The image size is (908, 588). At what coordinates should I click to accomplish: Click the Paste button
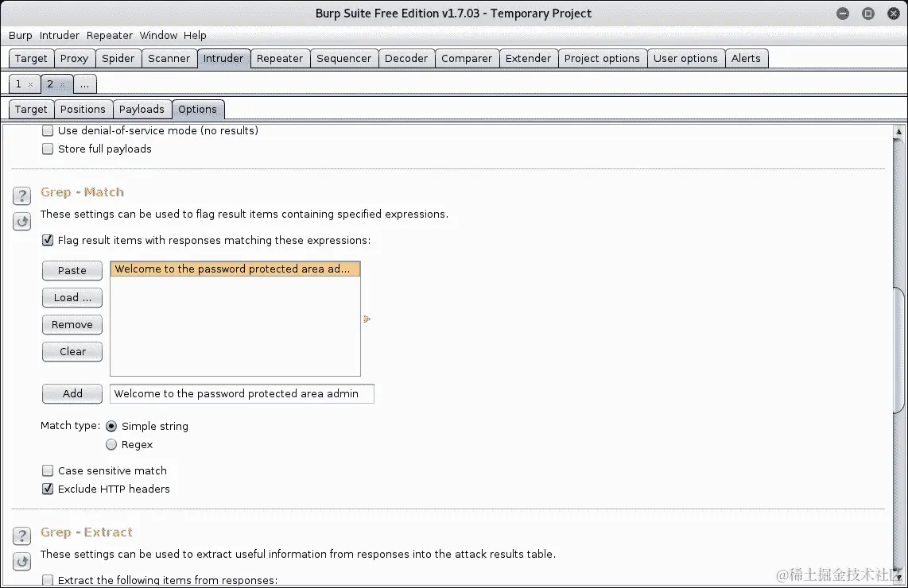click(72, 271)
